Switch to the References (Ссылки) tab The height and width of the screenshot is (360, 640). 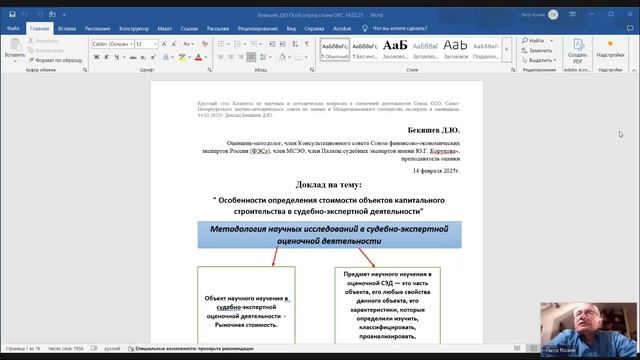[x=189, y=29]
